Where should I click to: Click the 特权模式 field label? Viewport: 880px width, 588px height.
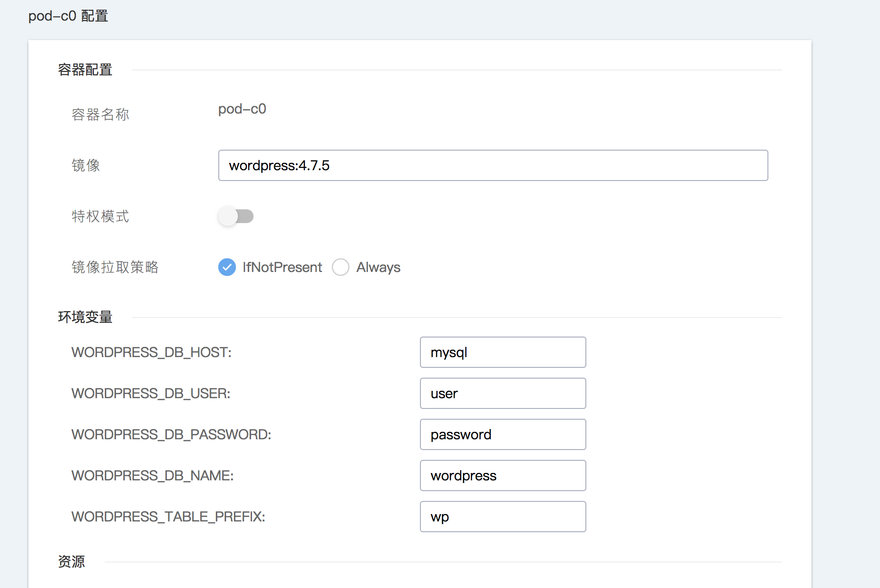pos(100,216)
